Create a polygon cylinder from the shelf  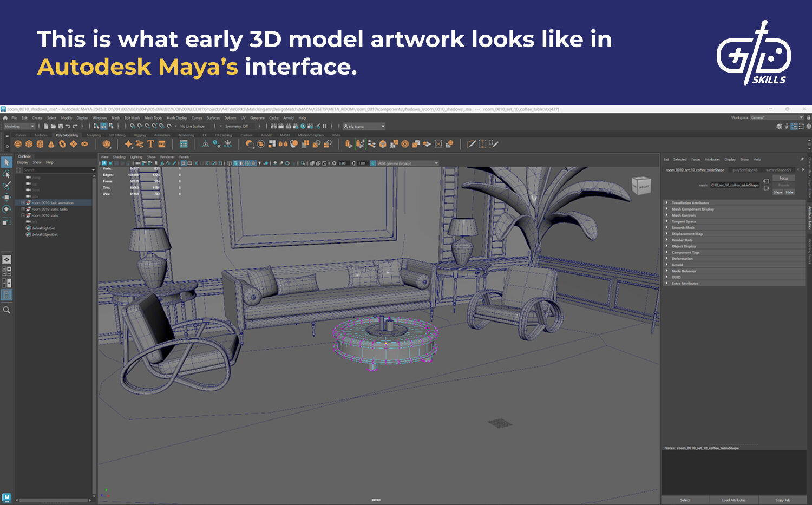(x=40, y=144)
